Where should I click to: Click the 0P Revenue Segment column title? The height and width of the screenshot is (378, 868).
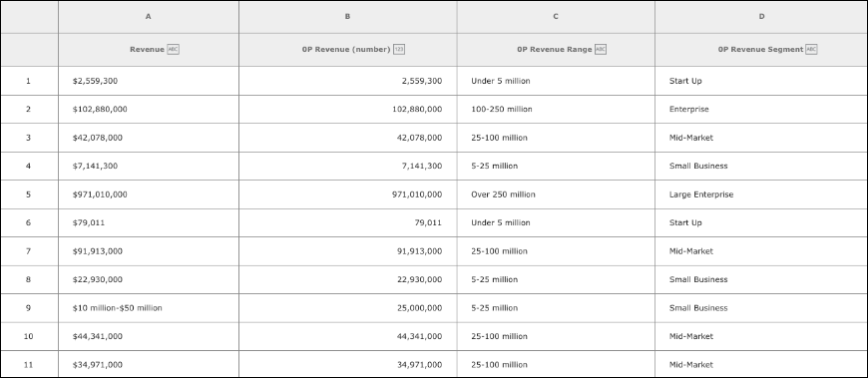tap(760, 49)
